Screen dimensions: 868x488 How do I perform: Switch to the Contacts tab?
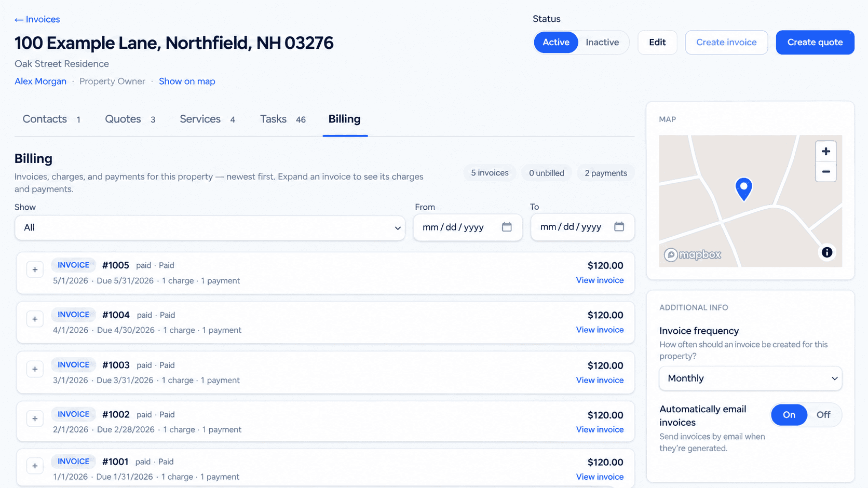[x=51, y=119]
